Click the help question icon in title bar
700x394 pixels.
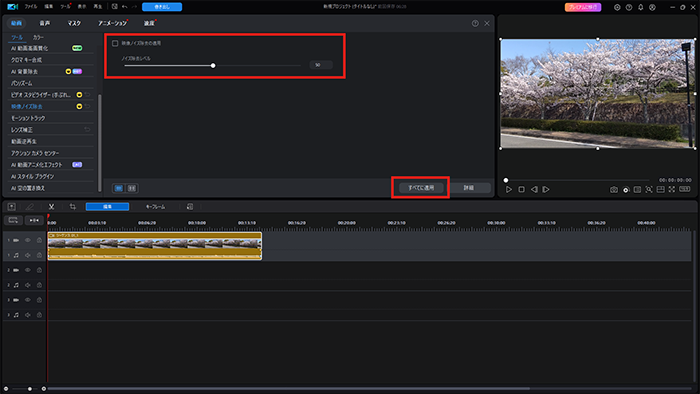pos(629,7)
